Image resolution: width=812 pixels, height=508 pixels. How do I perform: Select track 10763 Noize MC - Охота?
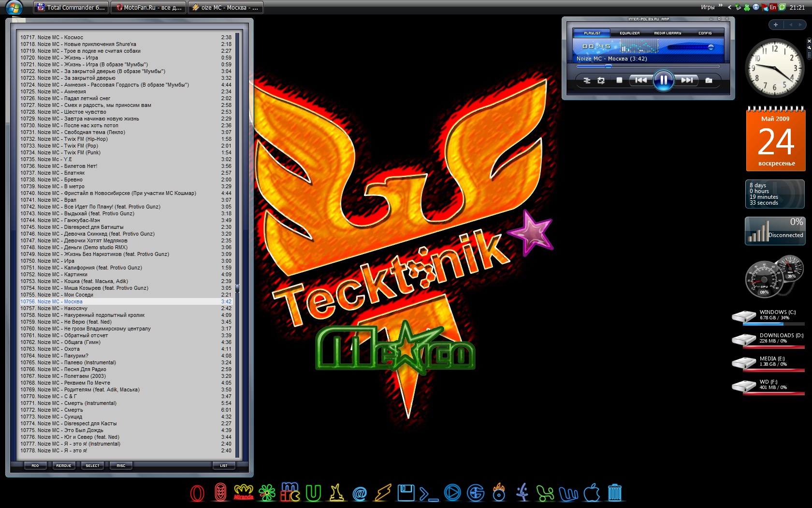point(126,349)
